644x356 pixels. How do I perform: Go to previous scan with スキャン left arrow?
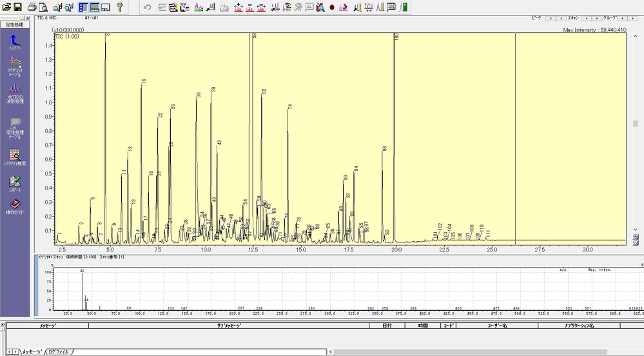tap(586, 18)
